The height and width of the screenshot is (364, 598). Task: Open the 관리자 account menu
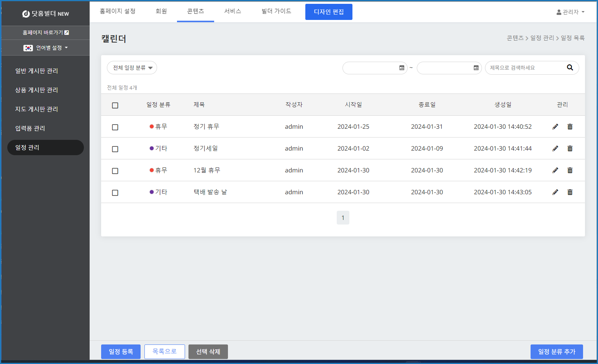point(570,12)
